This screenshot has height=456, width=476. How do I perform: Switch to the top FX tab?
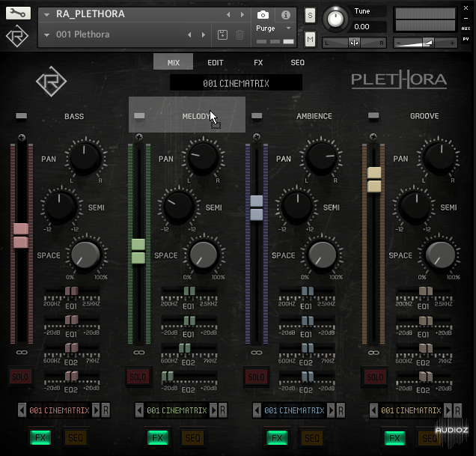[258, 63]
